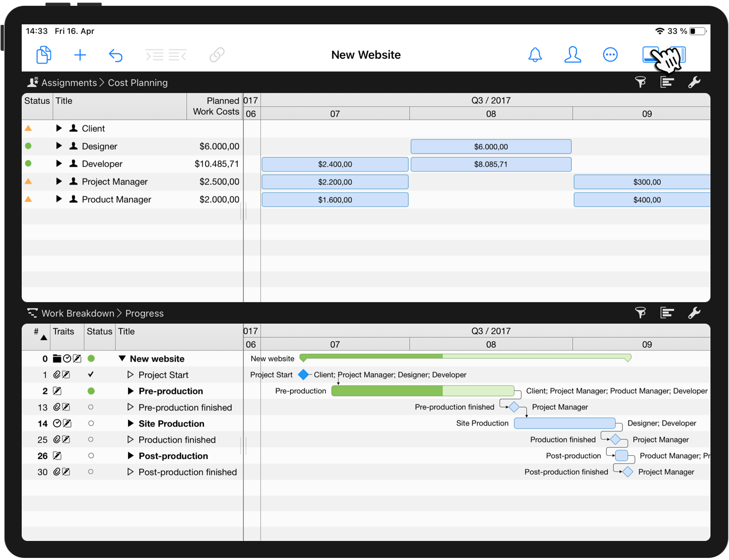Expand the Pre-production disclosure triangle

(130, 391)
